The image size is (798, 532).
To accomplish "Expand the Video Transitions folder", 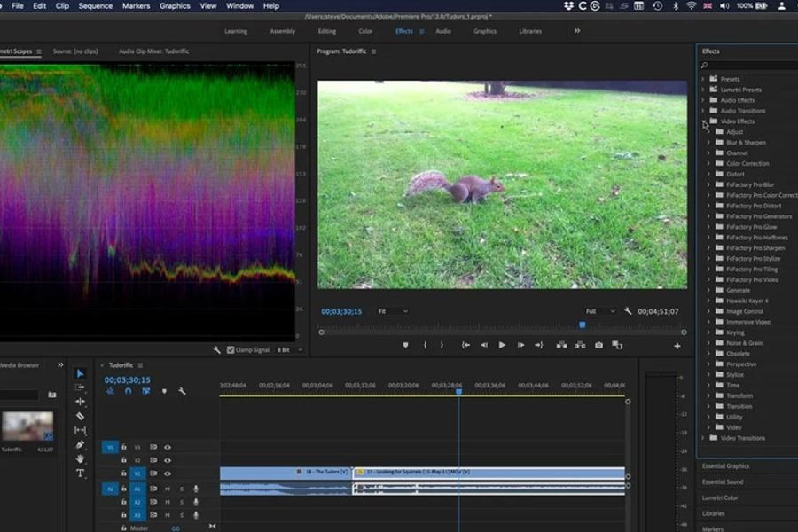I will click(x=703, y=438).
